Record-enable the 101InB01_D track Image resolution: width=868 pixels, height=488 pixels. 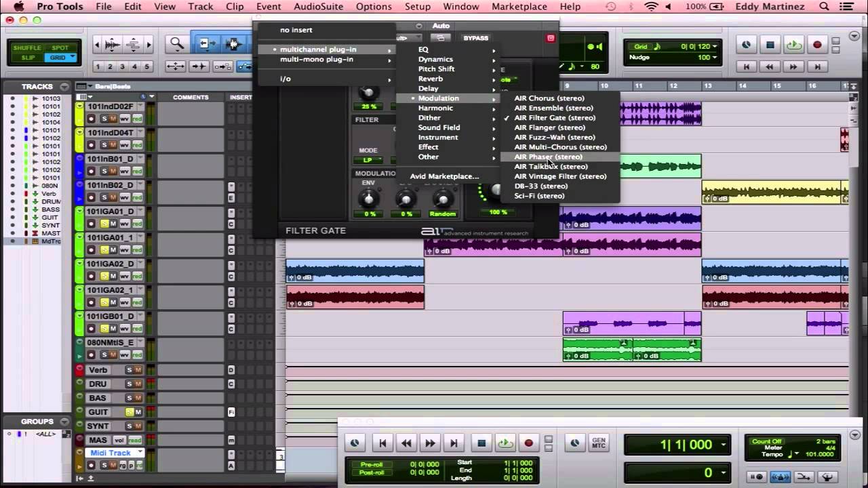point(92,171)
